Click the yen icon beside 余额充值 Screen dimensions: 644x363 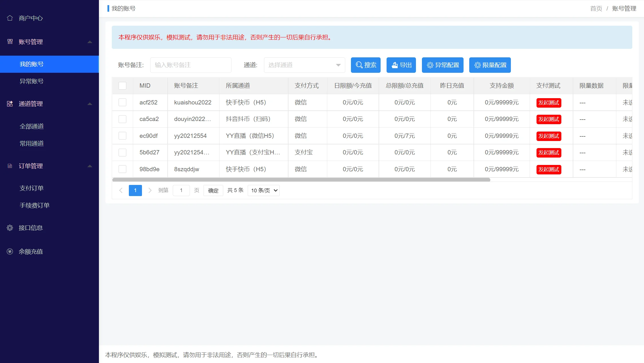tap(10, 251)
